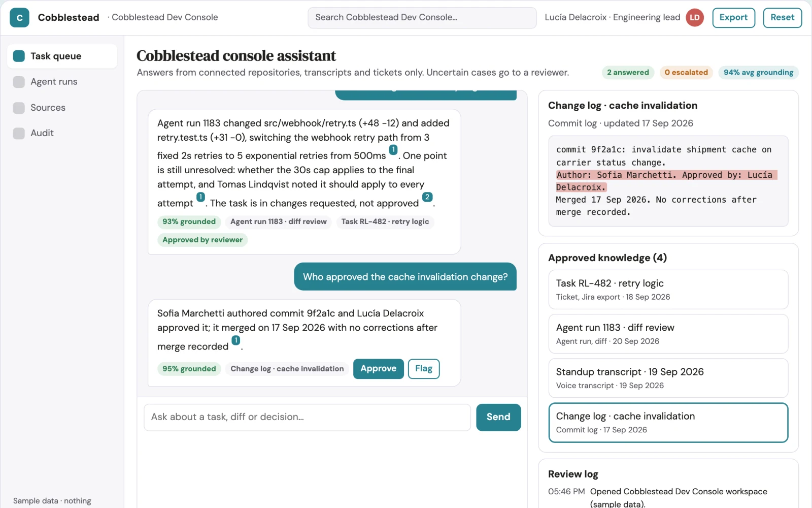Click the 'Approved by reviewer' badge
The image size is (812, 508).
click(202, 240)
